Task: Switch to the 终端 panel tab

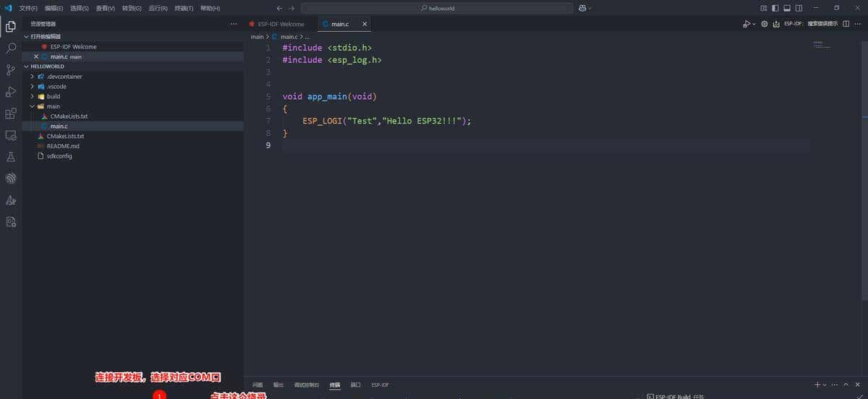Action: click(x=334, y=385)
